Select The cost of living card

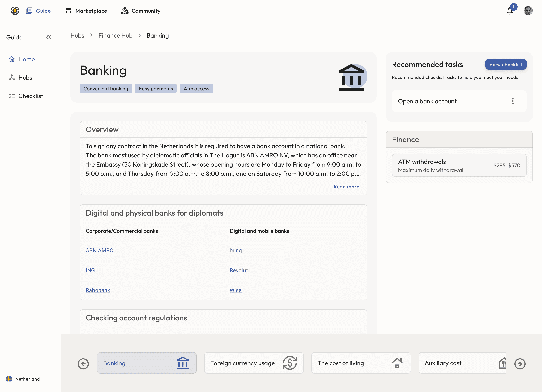(361, 363)
